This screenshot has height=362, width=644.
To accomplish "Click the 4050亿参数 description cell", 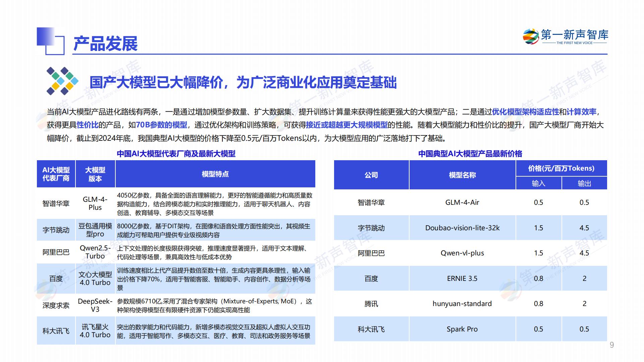I will click(215, 204).
